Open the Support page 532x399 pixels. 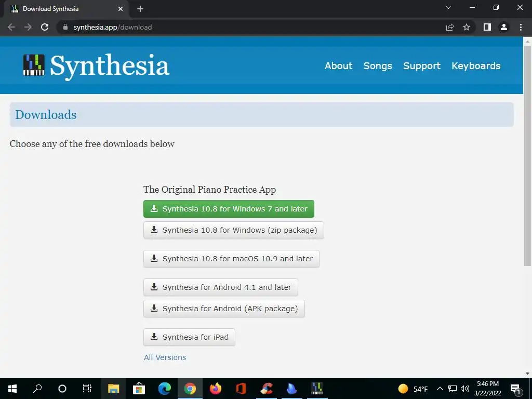click(x=422, y=66)
